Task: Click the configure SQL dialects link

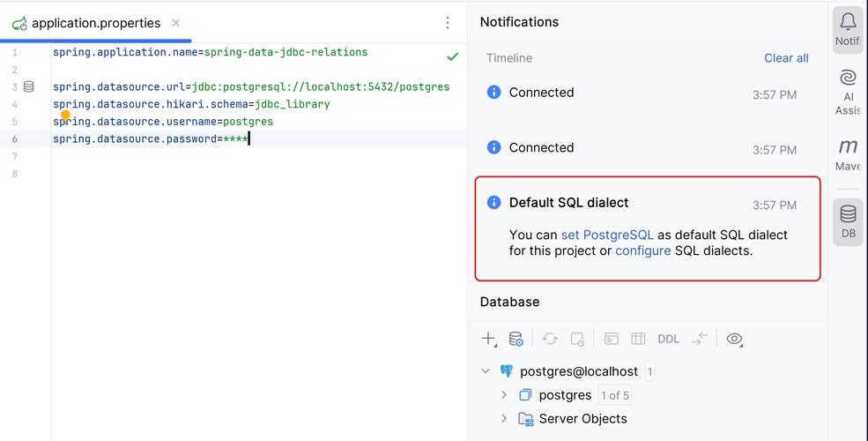Action: click(642, 250)
